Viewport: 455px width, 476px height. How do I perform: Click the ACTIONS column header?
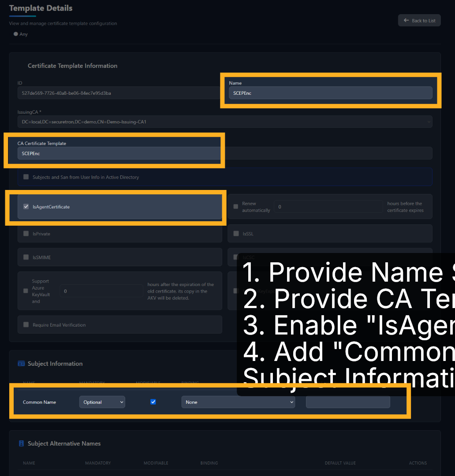tap(418, 463)
